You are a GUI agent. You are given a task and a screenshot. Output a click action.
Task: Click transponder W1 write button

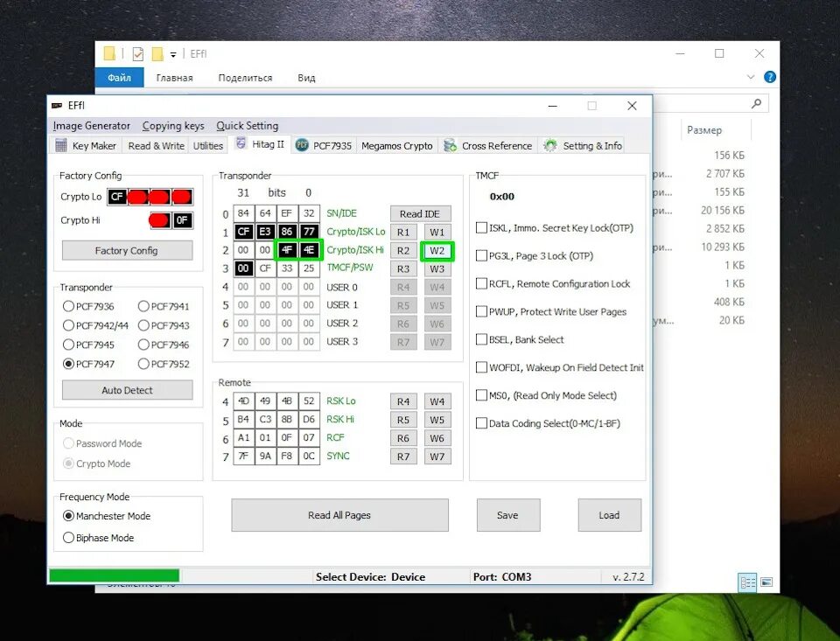437,233
